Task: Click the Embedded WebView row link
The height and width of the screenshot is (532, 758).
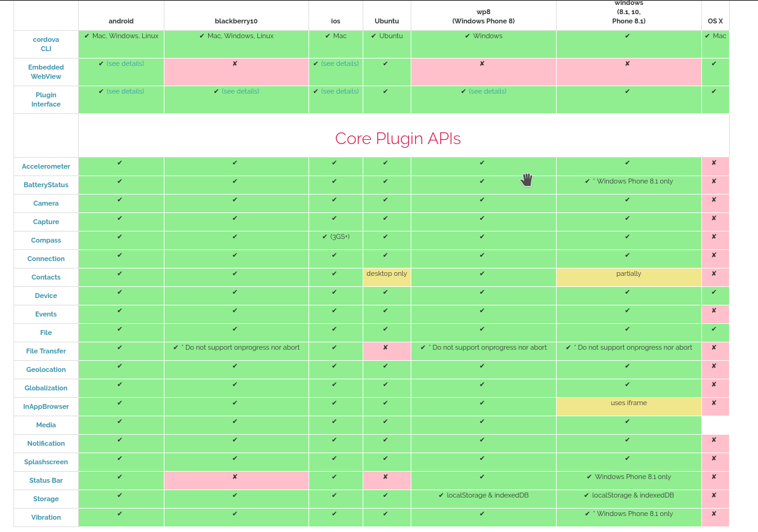Action: coord(46,71)
